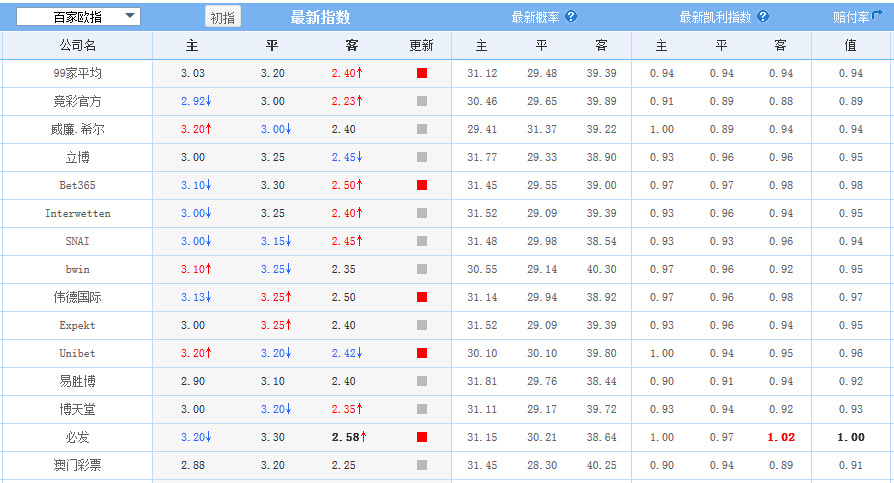The width and height of the screenshot is (894, 483).
Task: Click red update square in Bet365 row
Action: click(422, 185)
